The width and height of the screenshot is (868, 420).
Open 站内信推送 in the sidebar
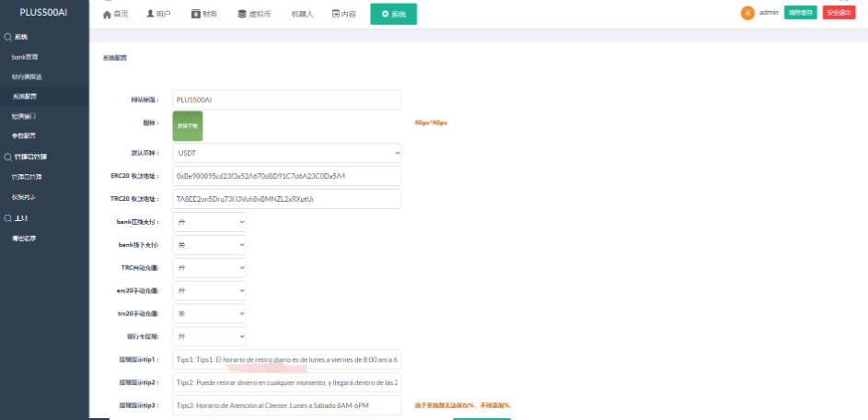coord(27,76)
